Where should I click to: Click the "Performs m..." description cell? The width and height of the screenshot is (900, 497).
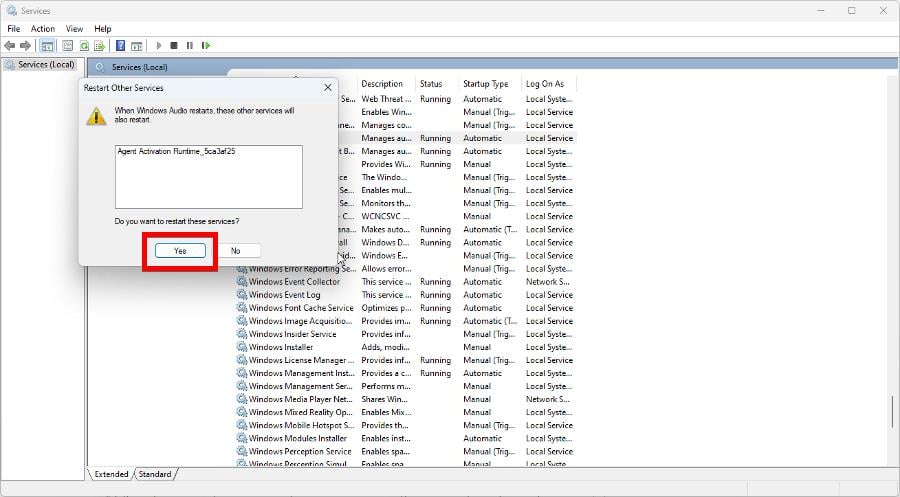[x=386, y=386]
